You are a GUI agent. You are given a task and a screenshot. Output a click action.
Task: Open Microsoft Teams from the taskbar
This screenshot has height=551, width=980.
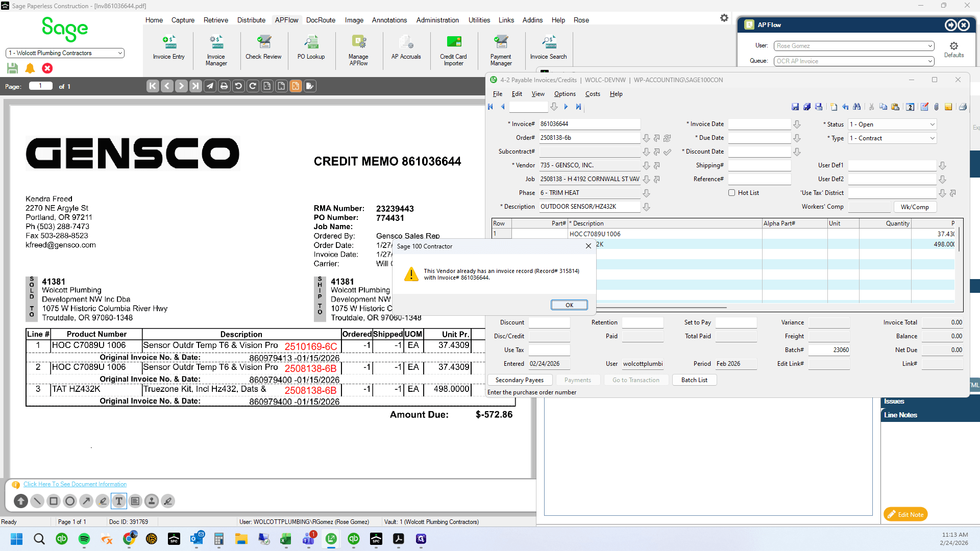309,539
